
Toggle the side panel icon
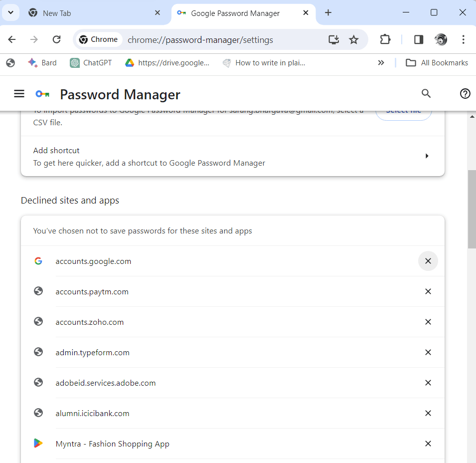418,39
